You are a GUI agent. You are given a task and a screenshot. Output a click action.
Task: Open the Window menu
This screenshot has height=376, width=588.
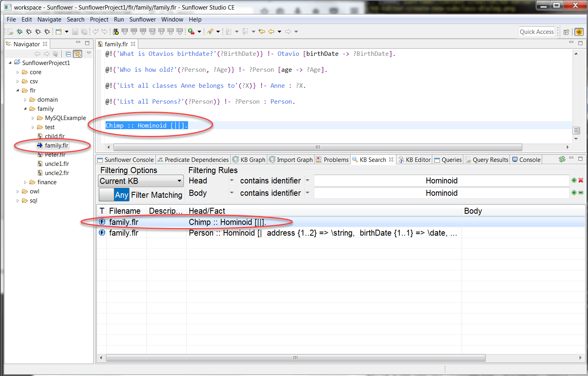[x=172, y=19]
